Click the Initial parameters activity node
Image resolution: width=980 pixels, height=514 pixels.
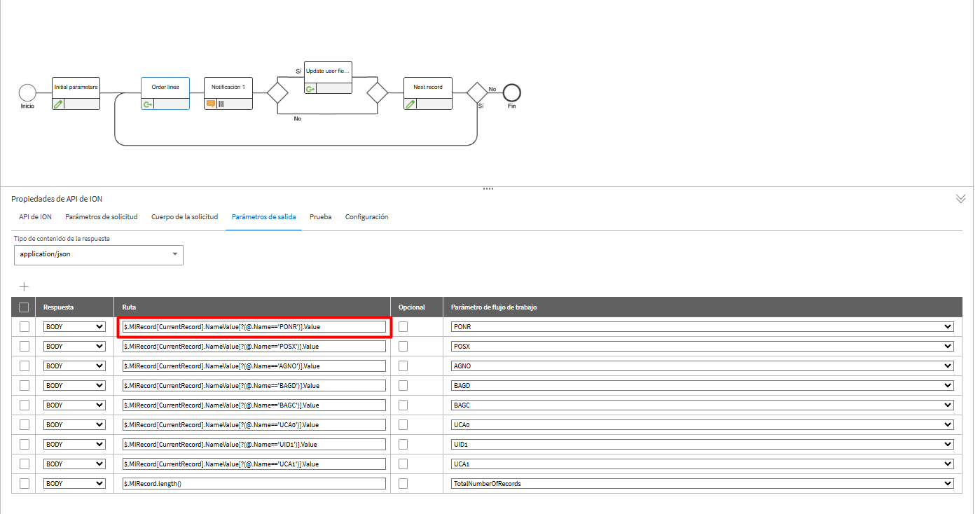[x=76, y=93]
